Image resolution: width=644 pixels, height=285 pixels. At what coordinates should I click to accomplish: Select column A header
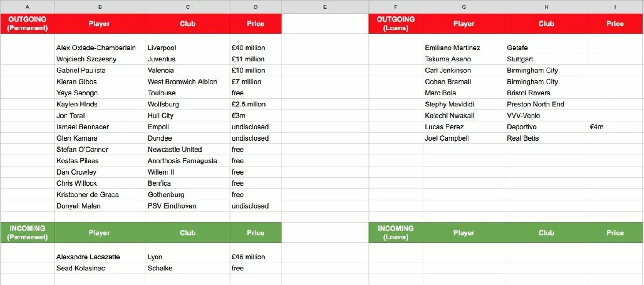27,7
